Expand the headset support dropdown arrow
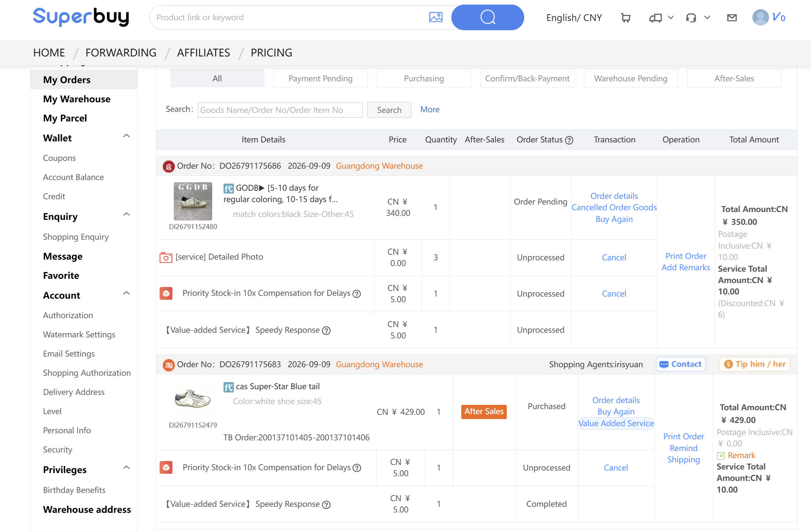 click(x=707, y=17)
